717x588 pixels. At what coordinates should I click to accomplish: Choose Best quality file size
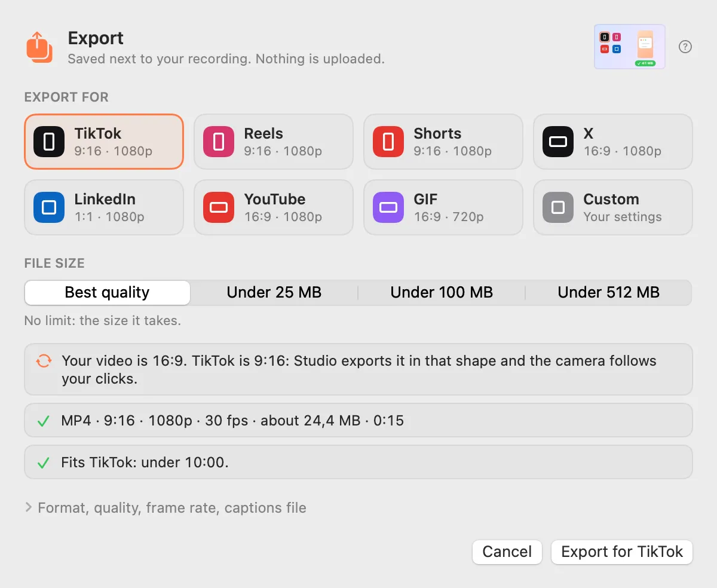pyautogui.click(x=108, y=293)
